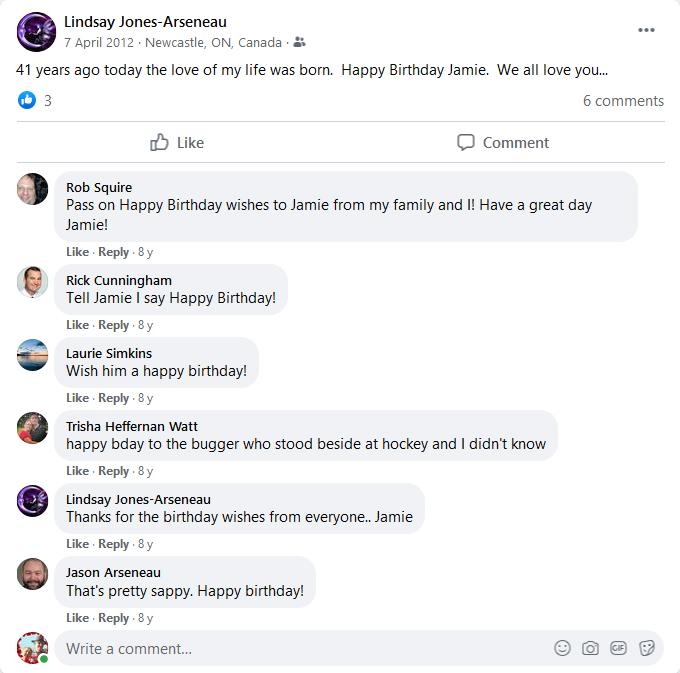Viewport: 680px width, 673px height.
Task: Open the three-dot post options menu
Action: pos(646,30)
